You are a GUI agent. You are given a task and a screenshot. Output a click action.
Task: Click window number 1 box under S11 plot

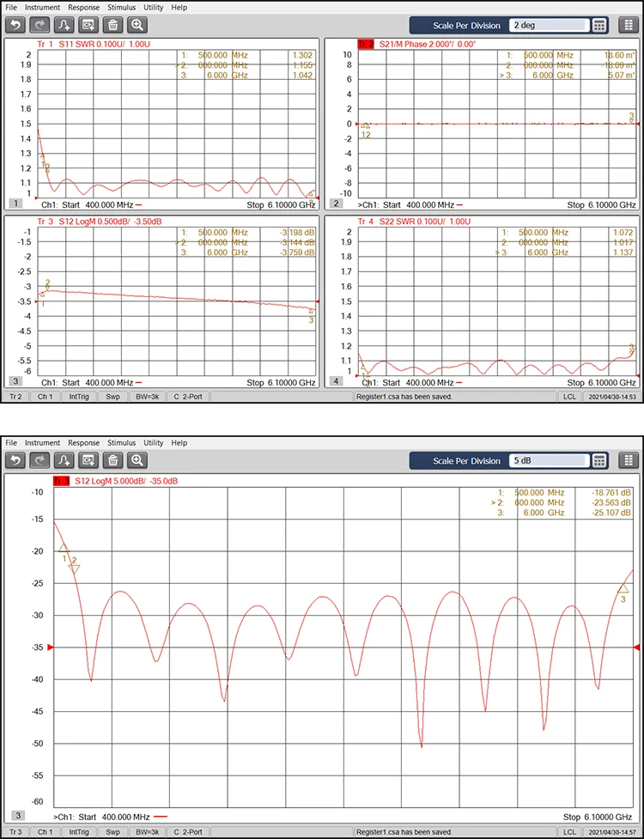click(16, 204)
